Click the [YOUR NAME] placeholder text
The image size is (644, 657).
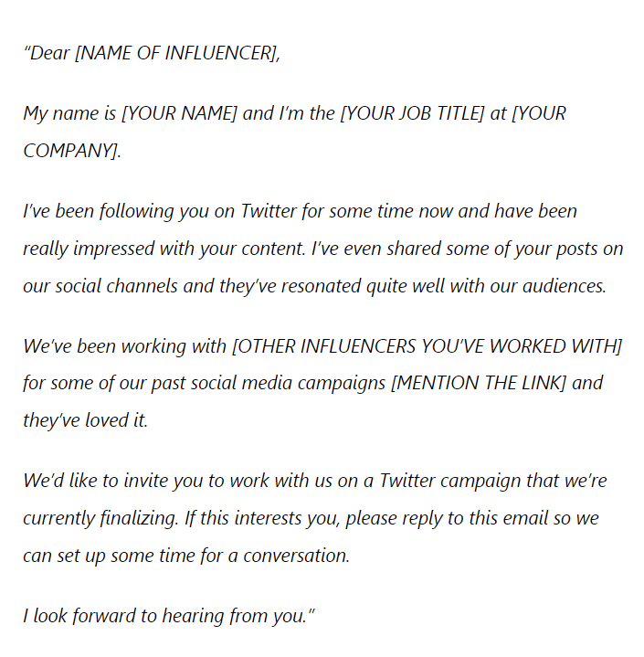point(179,113)
